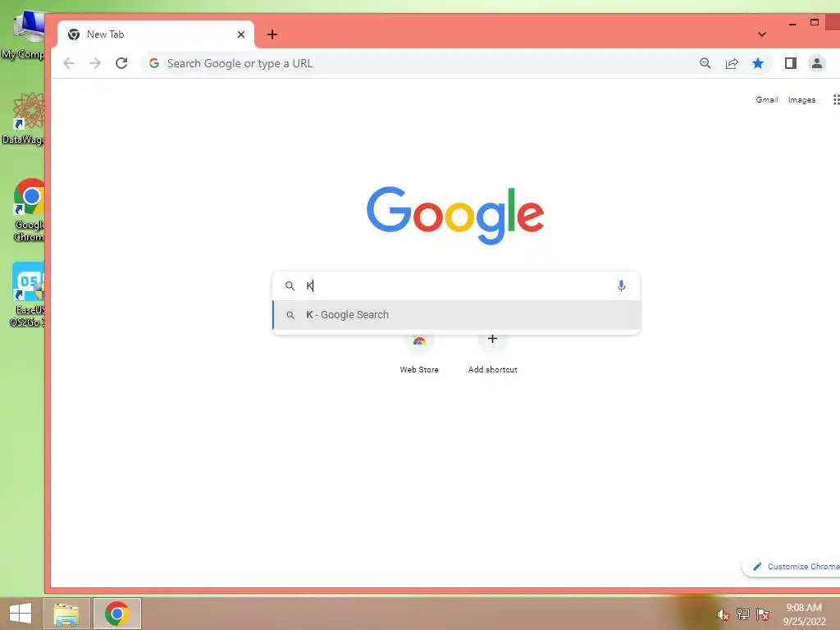Open the zoom magnifier icon in address bar
Viewport: 840px width, 630px height.
705,63
